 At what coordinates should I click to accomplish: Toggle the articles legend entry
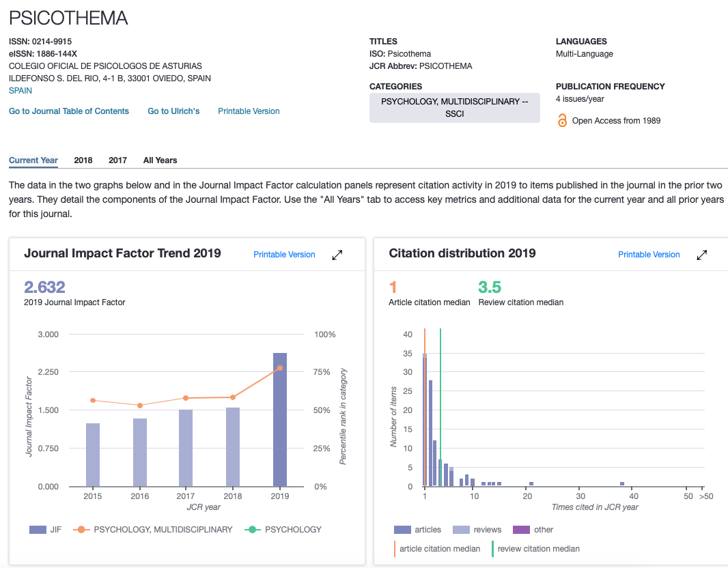(417, 530)
